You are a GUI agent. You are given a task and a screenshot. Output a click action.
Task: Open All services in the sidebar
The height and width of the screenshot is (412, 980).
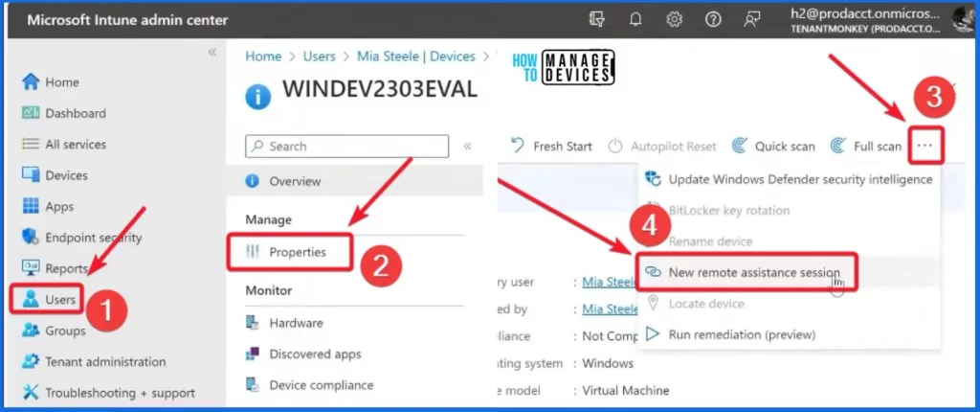[x=64, y=144]
